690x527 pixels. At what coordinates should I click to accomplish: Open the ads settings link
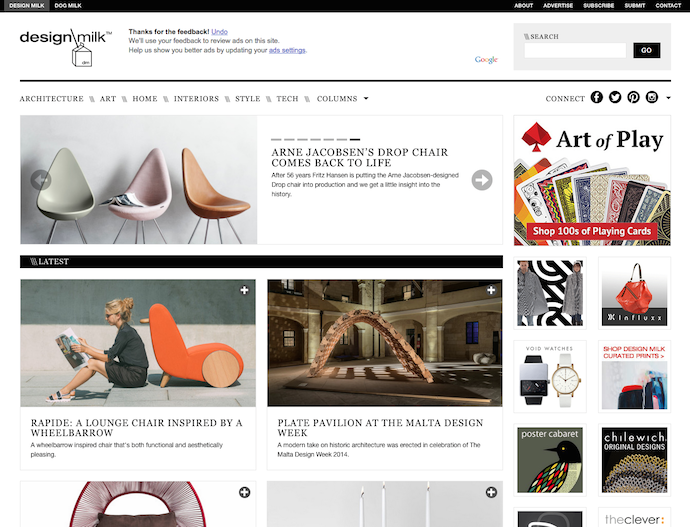(x=287, y=50)
